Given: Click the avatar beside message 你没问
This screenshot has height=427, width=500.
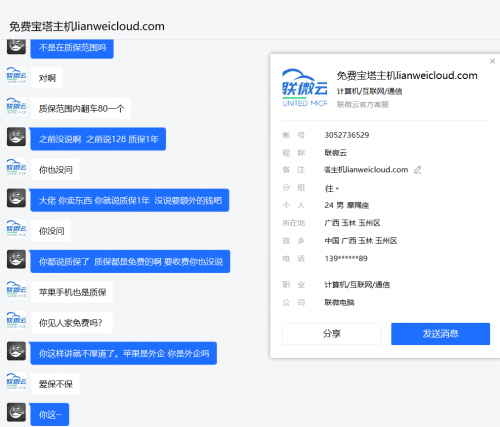Looking at the screenshot, I should pos(16,229).
